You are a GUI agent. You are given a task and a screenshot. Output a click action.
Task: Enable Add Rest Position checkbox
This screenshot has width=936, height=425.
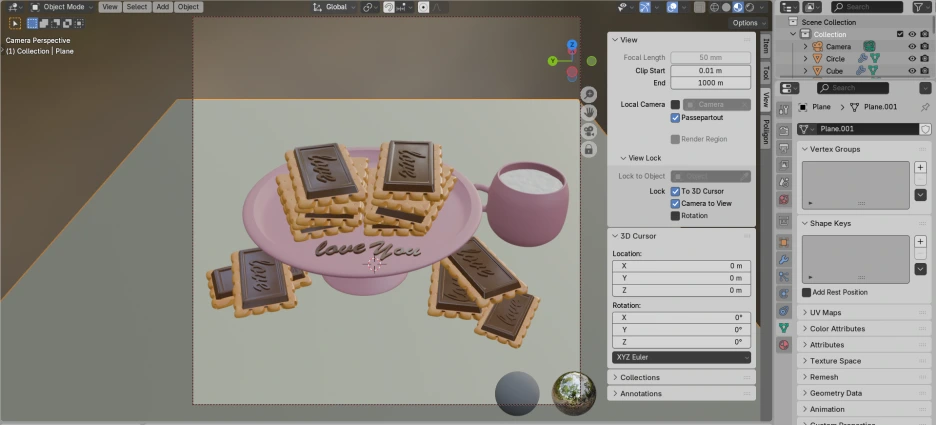(806, 292)
